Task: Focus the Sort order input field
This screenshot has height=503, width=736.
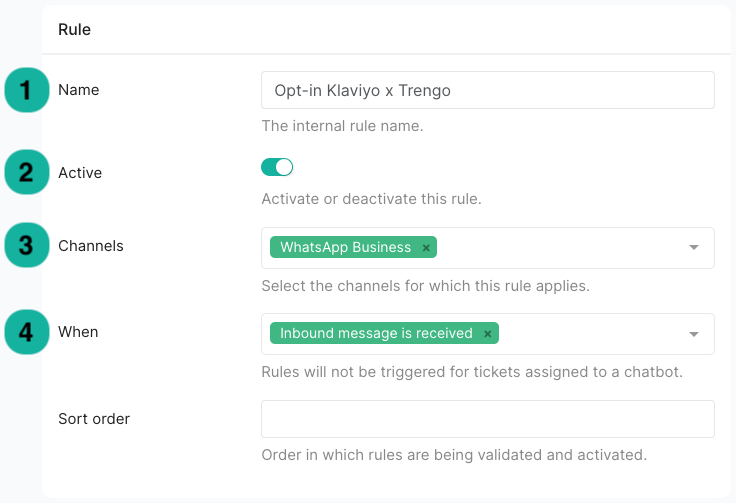Action: [x=488, y=419]
